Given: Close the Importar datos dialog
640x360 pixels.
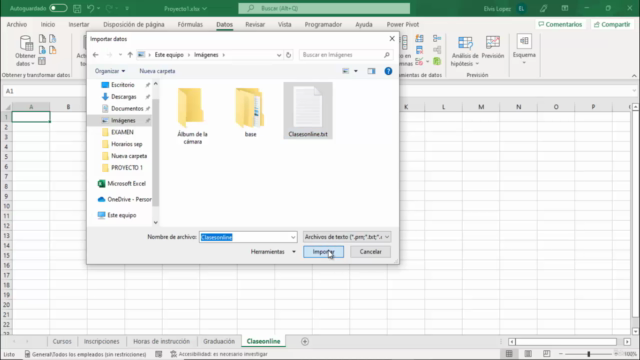Looking at the screenshot, I should (392, 39).
